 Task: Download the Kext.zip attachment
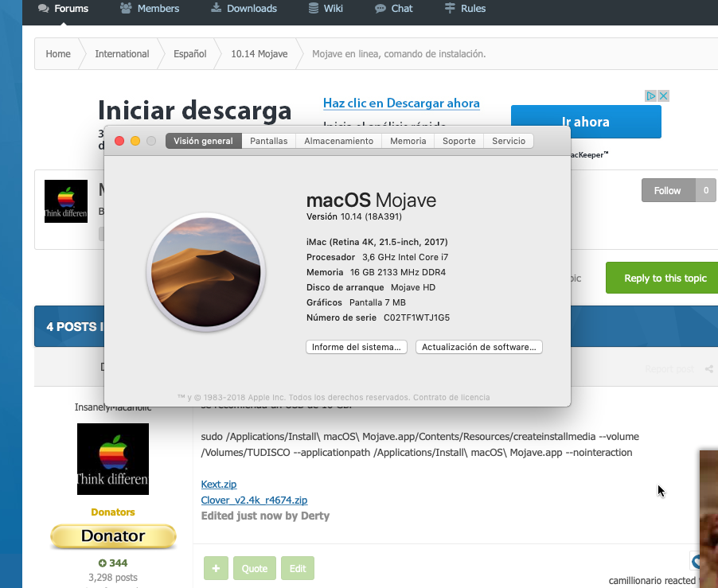pos(219,484)
